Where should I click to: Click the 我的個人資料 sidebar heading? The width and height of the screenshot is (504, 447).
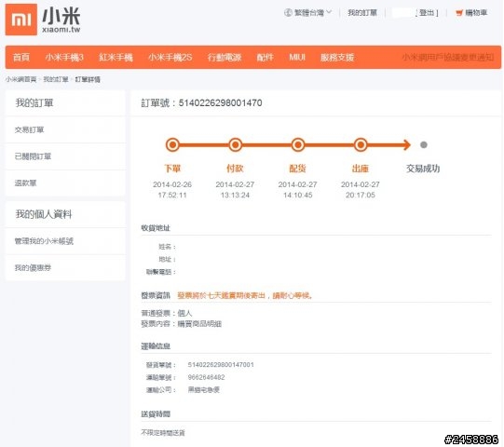point(44,214)
